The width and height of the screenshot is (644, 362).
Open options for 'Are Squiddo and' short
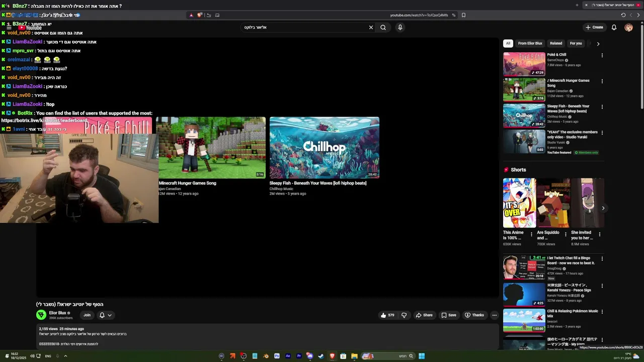coord(565,234)
